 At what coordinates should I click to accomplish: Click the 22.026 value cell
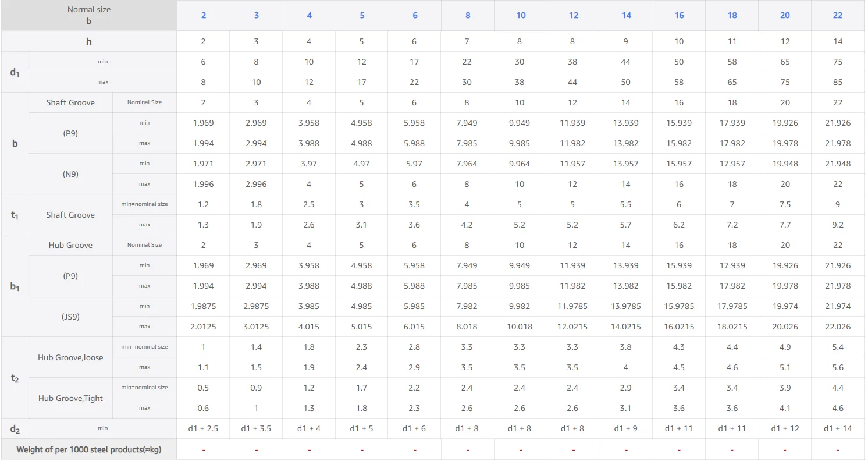click(x=838, y=327)
